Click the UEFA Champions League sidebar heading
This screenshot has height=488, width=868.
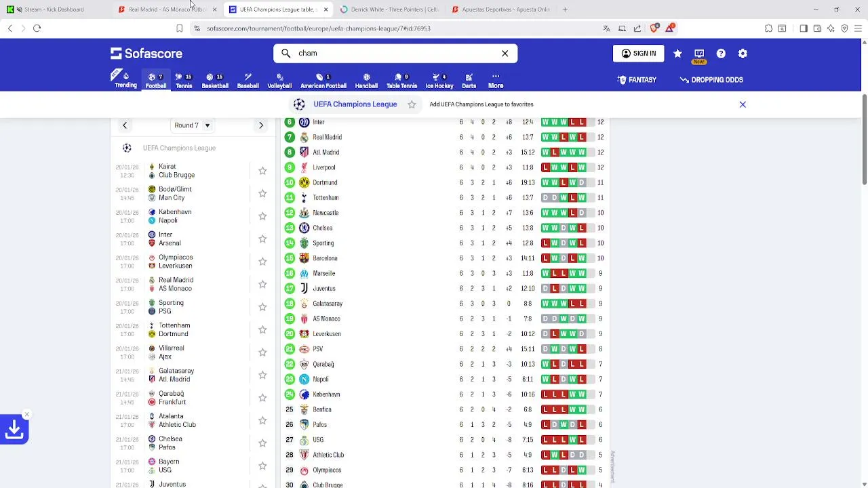(x=179, y=148)
